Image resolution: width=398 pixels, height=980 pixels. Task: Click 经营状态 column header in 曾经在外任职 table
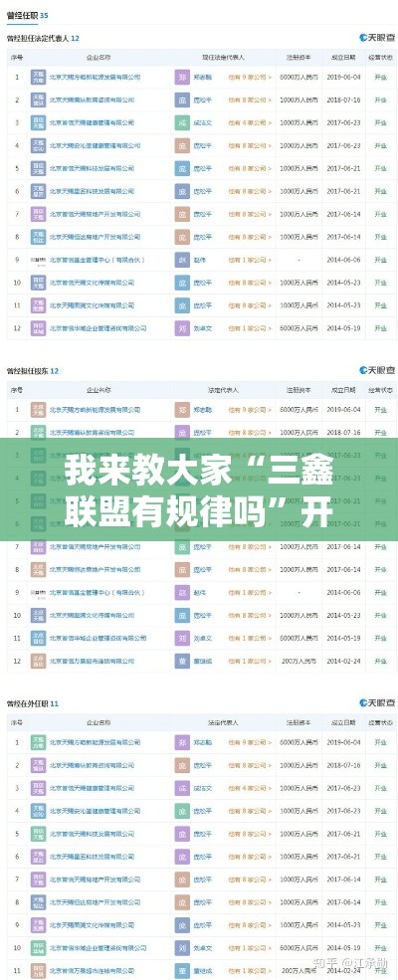(380, 722)
